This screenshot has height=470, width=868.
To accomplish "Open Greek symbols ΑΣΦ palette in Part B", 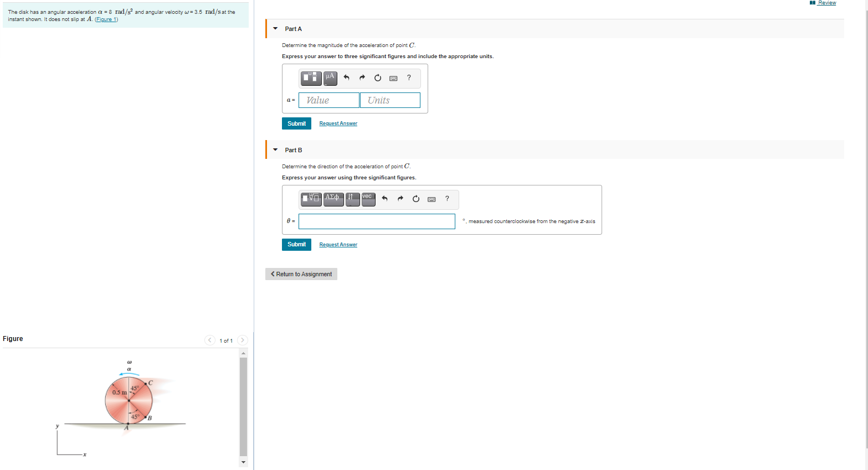I will [x=333, y=199].
